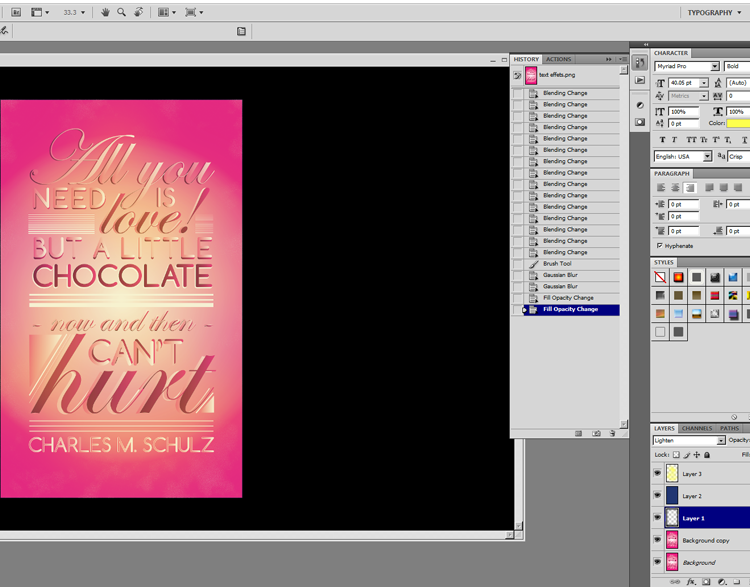Toggle Subscript text style
The width and height of the screenshot is (750, 587).
[x=728, y=140]
